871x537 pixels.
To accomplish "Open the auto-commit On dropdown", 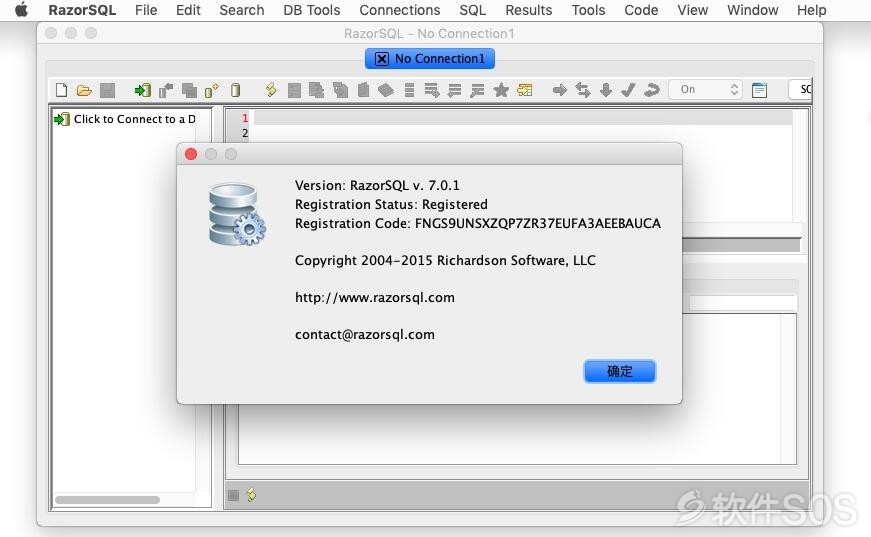I will (705, 89).
